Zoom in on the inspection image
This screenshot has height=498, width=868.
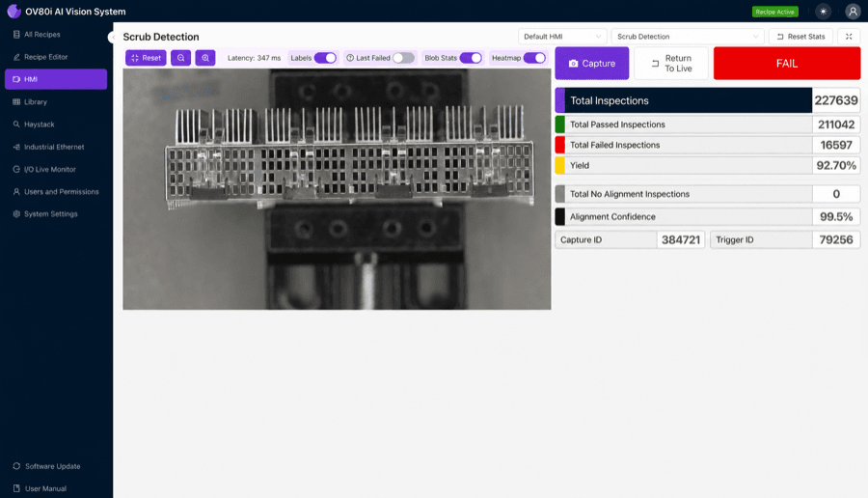(x=205, y=58)
